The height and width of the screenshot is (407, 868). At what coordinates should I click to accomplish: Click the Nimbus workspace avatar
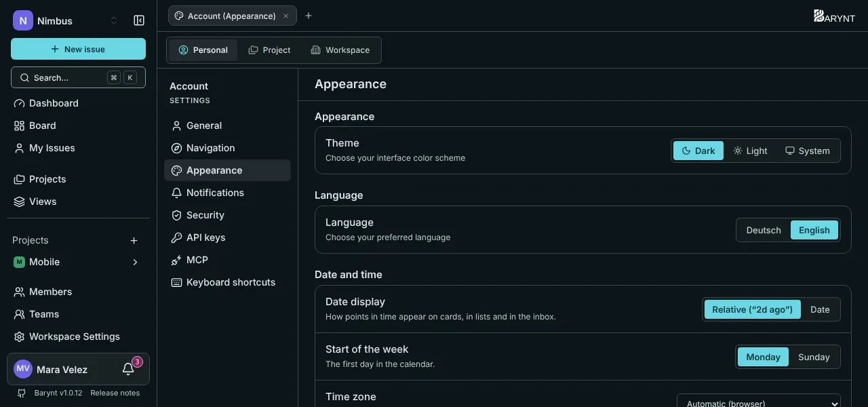pos(23,20)
